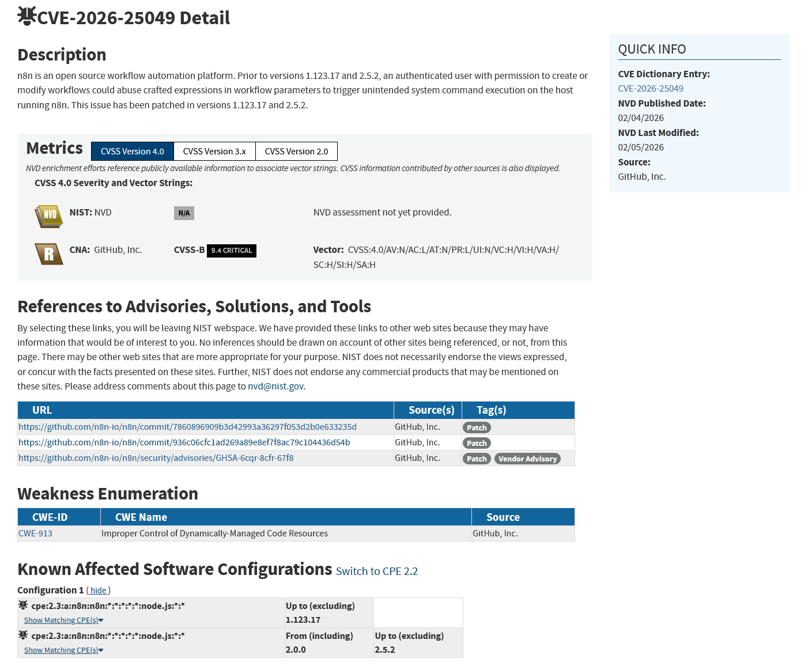Viewport: 812px width, 666px height.
Task: Click the NVD Published Date value 02/04/2026
Action: tap(641, 118)
